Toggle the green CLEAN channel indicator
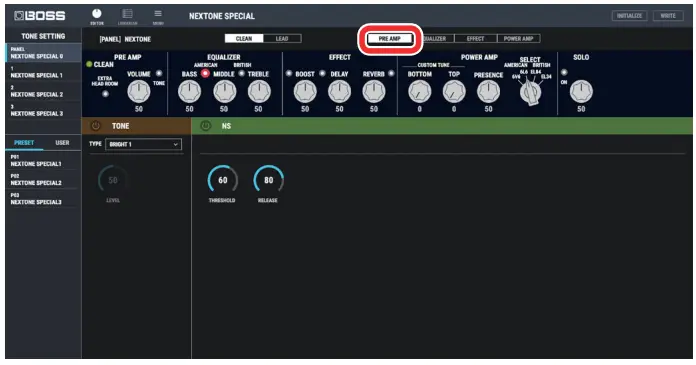The width and height of the screenshot is (696, 365). pyautogui.click(x=89, y=64)
